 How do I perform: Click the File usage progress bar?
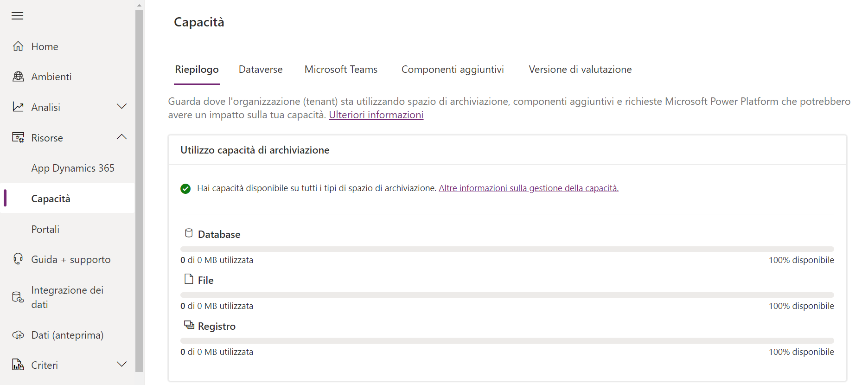(507, 295)
